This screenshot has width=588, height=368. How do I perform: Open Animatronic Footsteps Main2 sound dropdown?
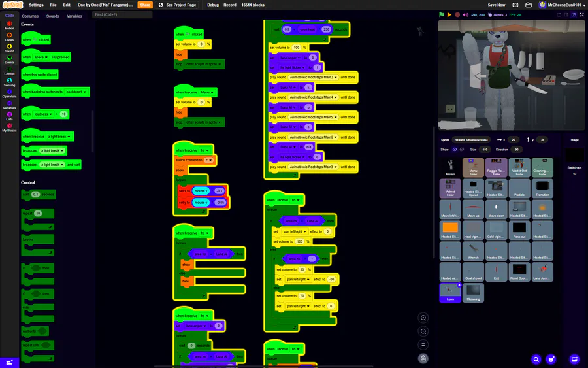coord(313,77)
